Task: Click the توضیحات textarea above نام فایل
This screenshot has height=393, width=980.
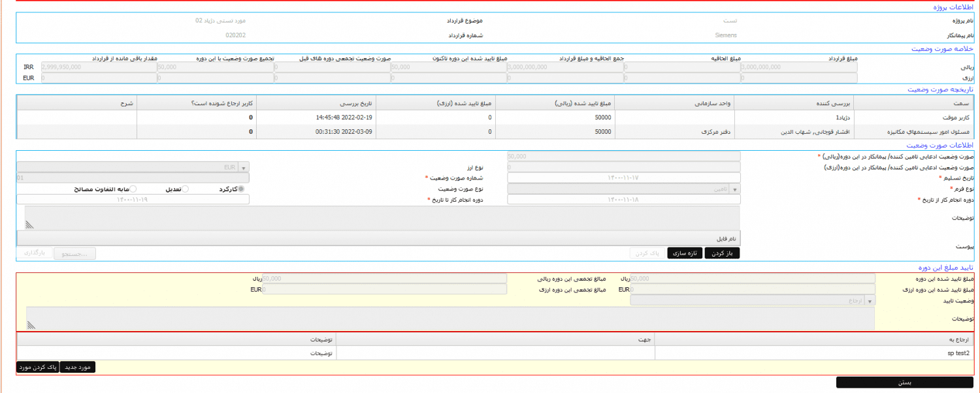Action: [382, 217]
